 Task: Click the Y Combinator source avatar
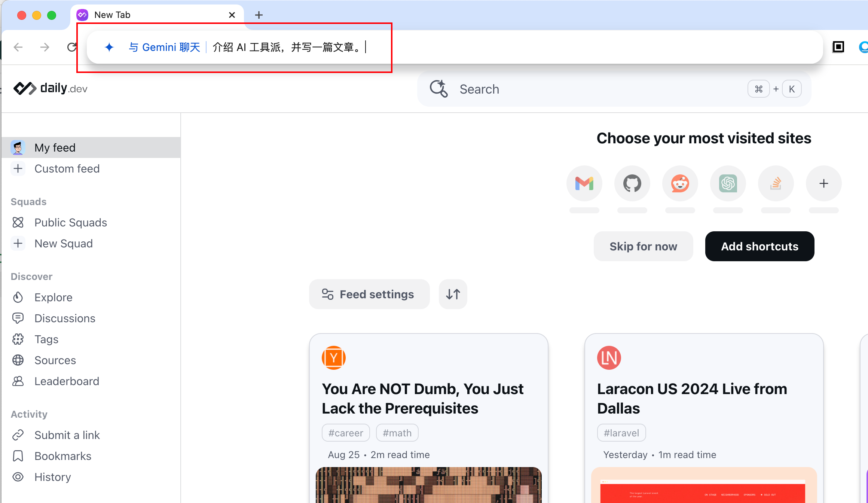[334, 358]
